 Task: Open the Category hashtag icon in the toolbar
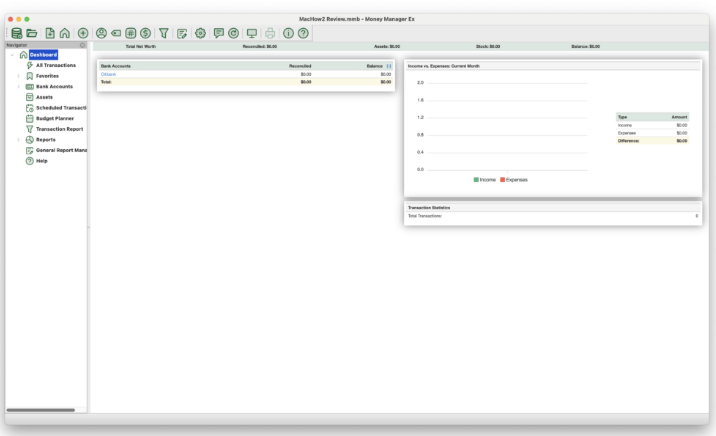click(x=131, y=33)
